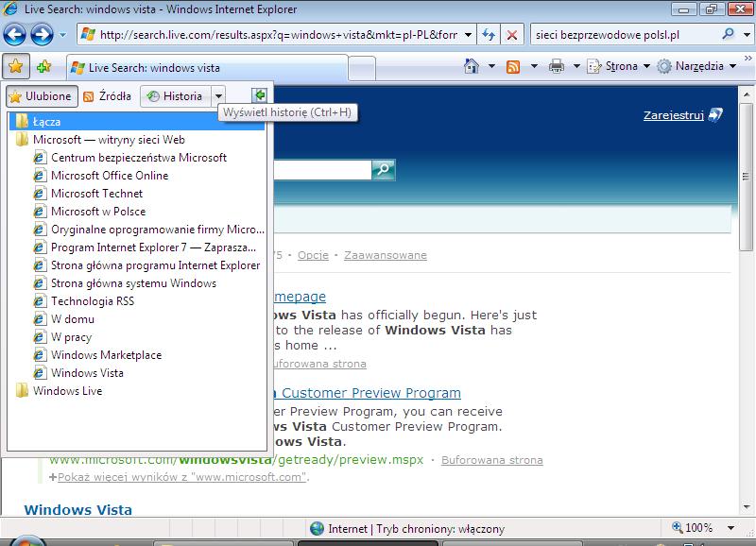
Task: Pin the Favorites Center with green arrow
Action: (x=259, y=95)
